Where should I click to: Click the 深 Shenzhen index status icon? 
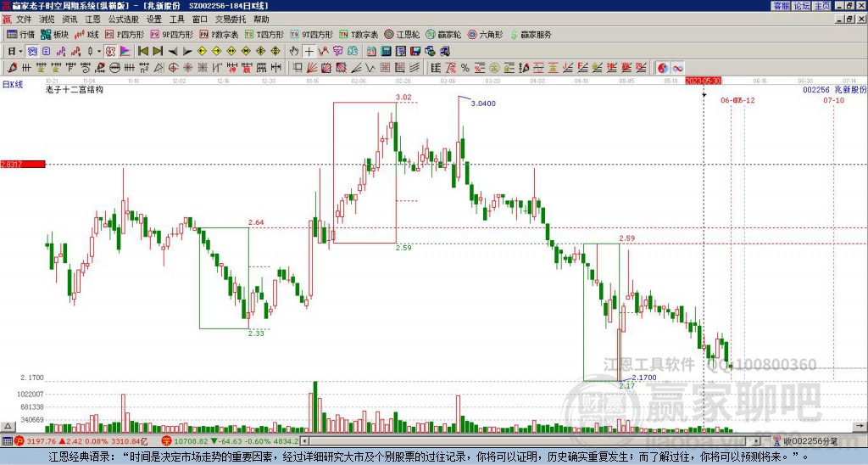click(x=166, y=441)
